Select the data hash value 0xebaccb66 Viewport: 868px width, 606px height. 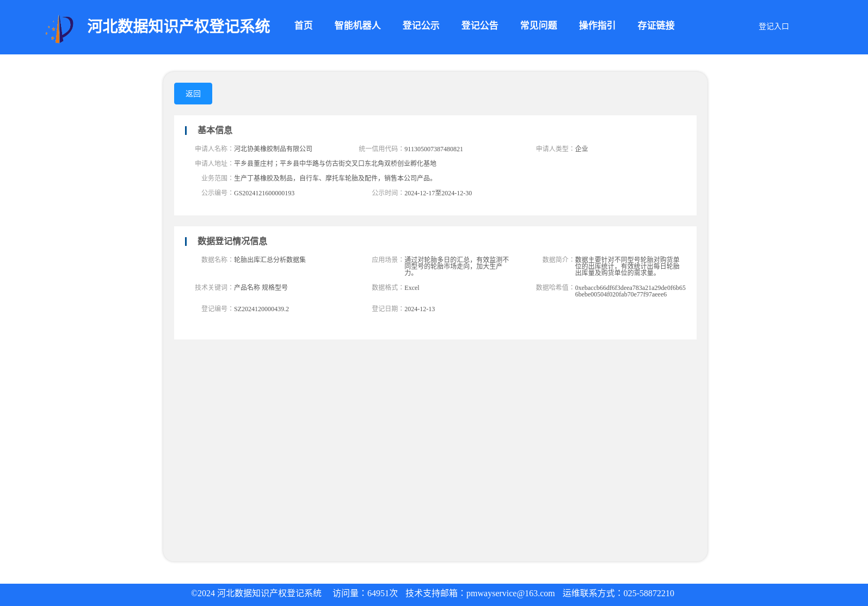point(630,291)
